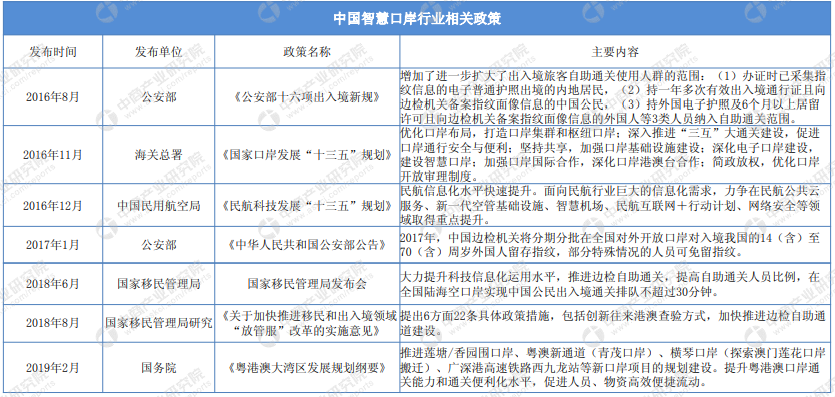The image size is (835, 397).
Task: Click the date cell 2019年2月
Action: (x=53, y=368)
